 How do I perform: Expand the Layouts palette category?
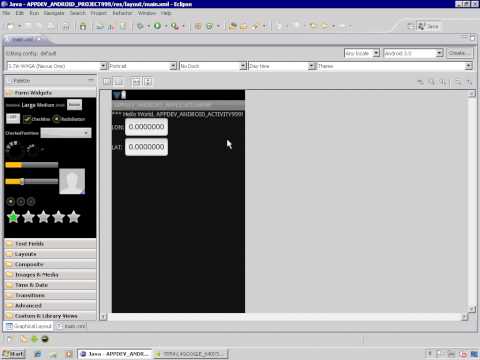pyautogui.click(x=50, y=254)
